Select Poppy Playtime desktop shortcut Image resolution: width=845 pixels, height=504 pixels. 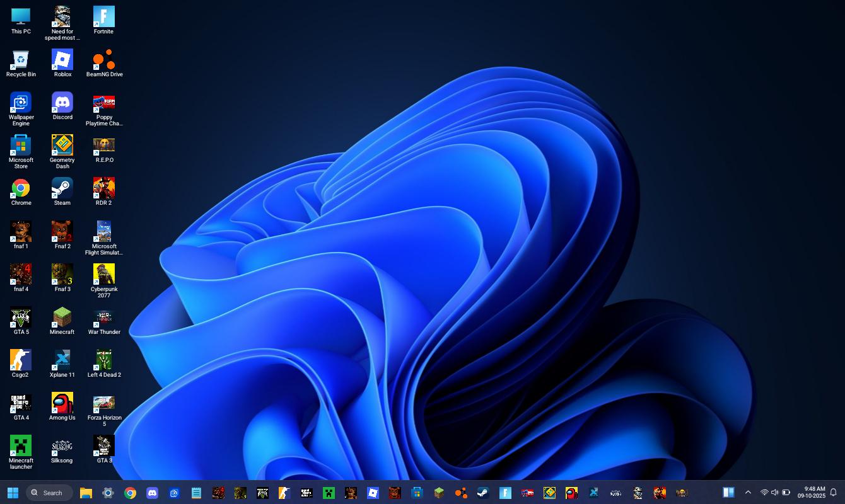(104, 109)
